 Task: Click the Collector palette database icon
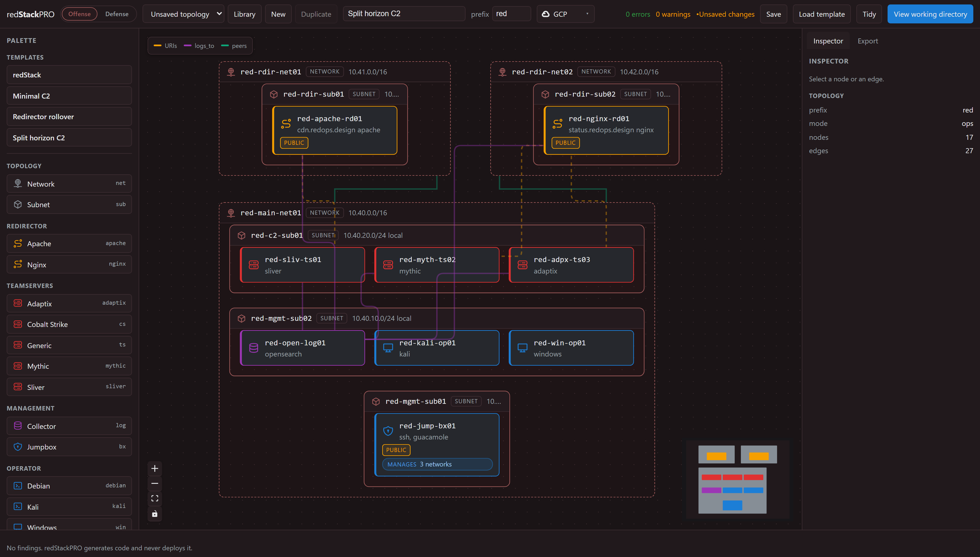pyautogui.click(x=18, y=426)
